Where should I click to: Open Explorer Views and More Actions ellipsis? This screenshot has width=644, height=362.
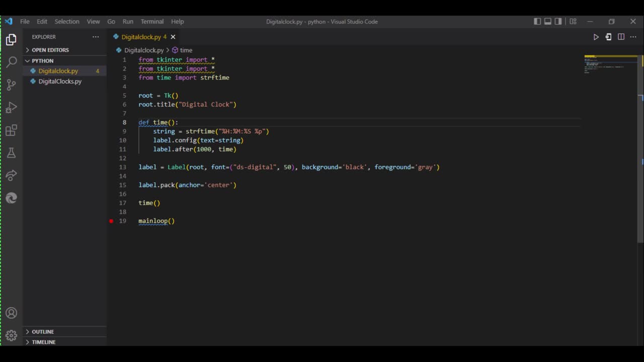96,37
